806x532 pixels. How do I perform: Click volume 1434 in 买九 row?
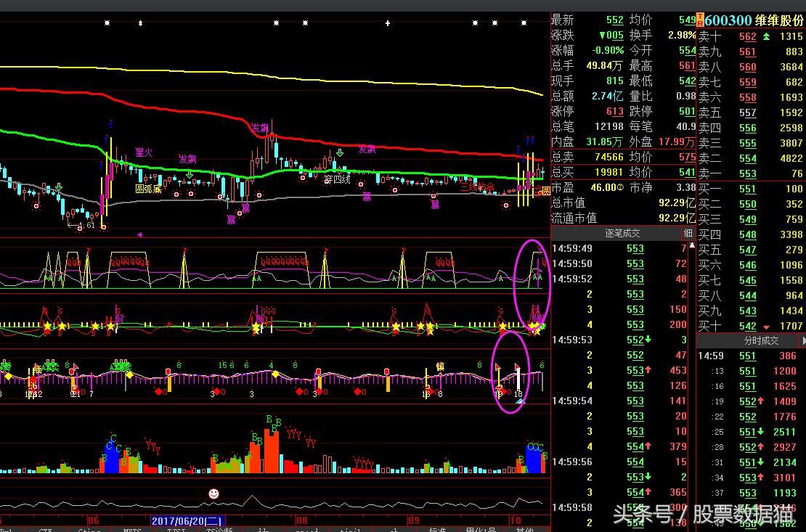791,311
